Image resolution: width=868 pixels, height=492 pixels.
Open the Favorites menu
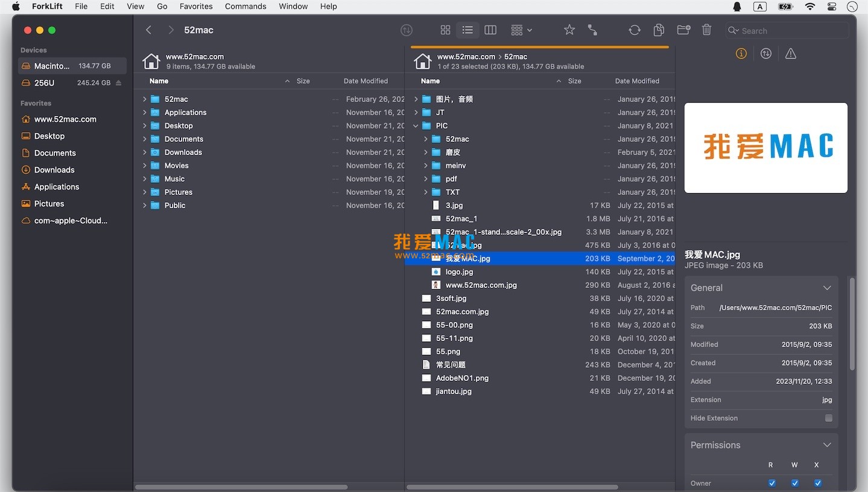tap(196, 6)
